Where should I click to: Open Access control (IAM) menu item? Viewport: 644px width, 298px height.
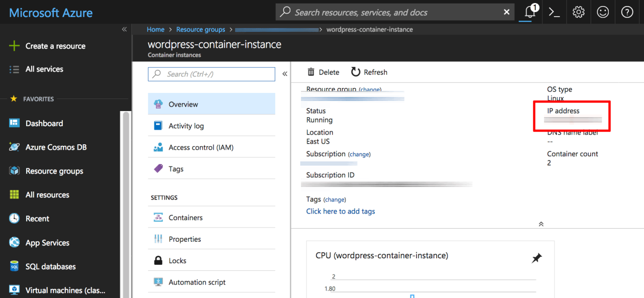[201, 148]
